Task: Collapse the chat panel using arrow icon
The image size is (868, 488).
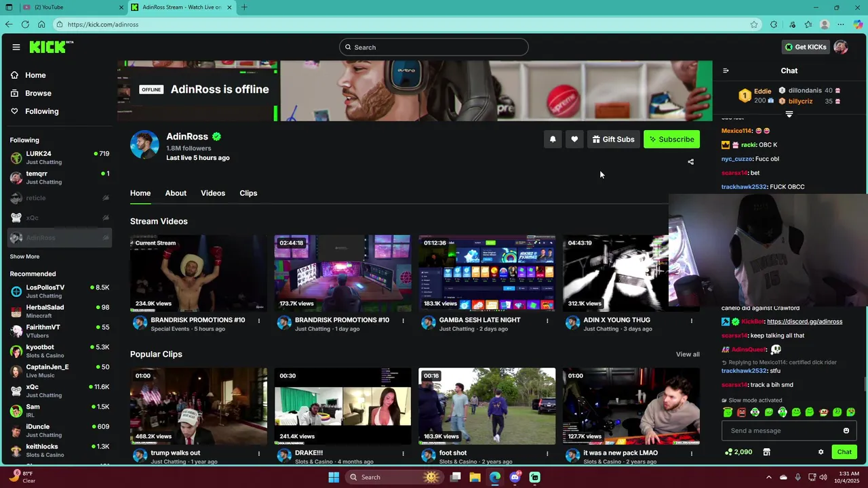Action: [x=726, y=70]
